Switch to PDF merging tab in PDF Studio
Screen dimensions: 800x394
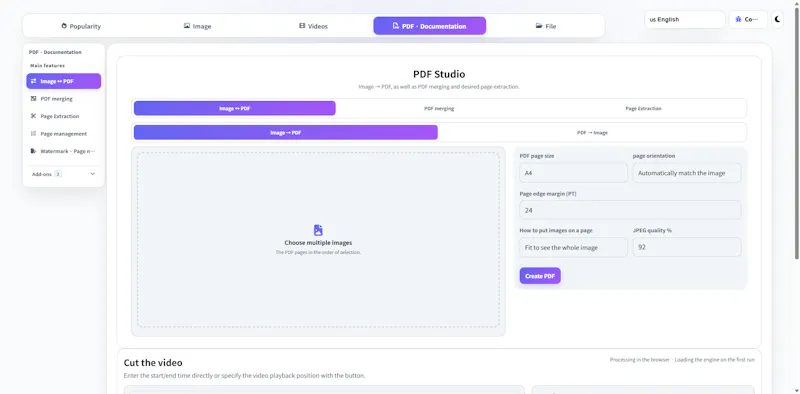439,108
